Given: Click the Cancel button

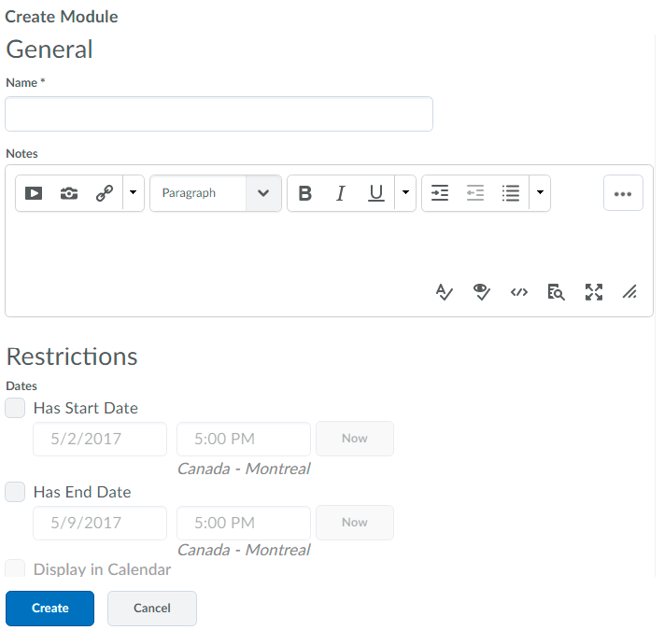Looking at the screenshot, I should click(x=152, y=609).
